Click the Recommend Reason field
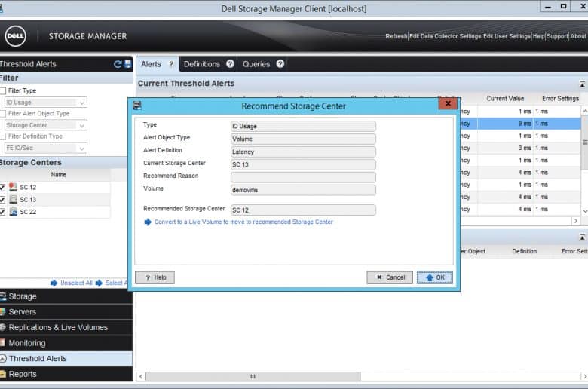The height and width of the screenshot is (389, 588). pos(303,177)
